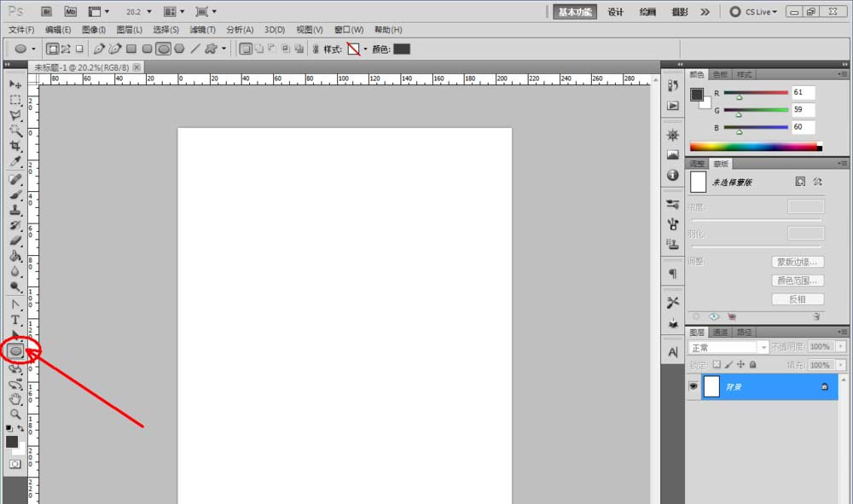Image resolution: width=853 pixels, height=504 pixels.
Task: Toggle Create New Shape Layer option
Action: pyautogui.click(x=246, y=49)
